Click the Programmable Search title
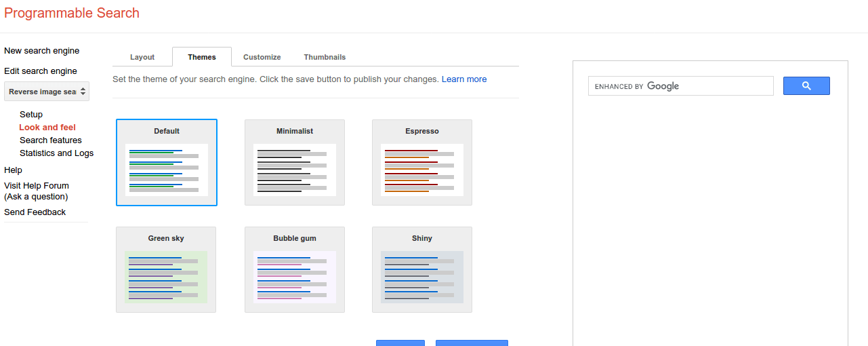868x346 pixels. pos(72,13)
